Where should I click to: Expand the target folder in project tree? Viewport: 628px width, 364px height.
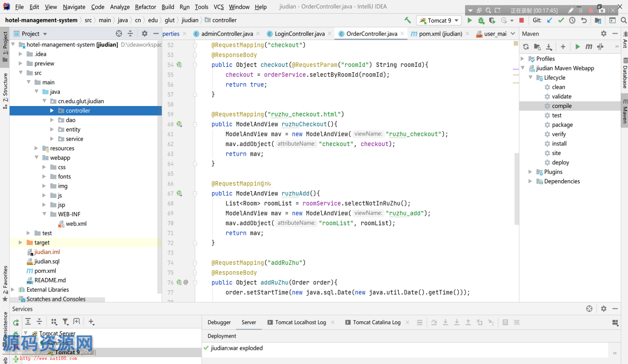20,243
